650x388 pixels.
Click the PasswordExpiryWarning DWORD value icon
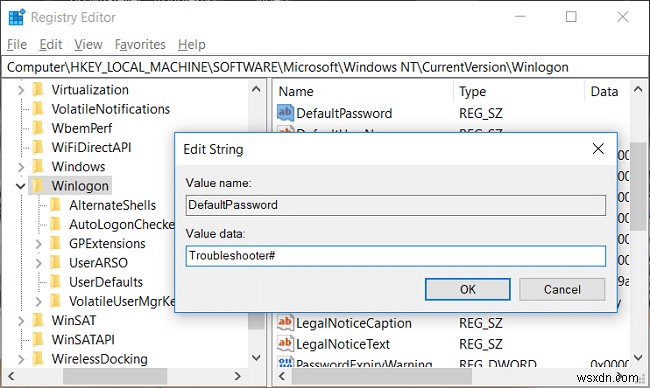(x=285, y=362)
